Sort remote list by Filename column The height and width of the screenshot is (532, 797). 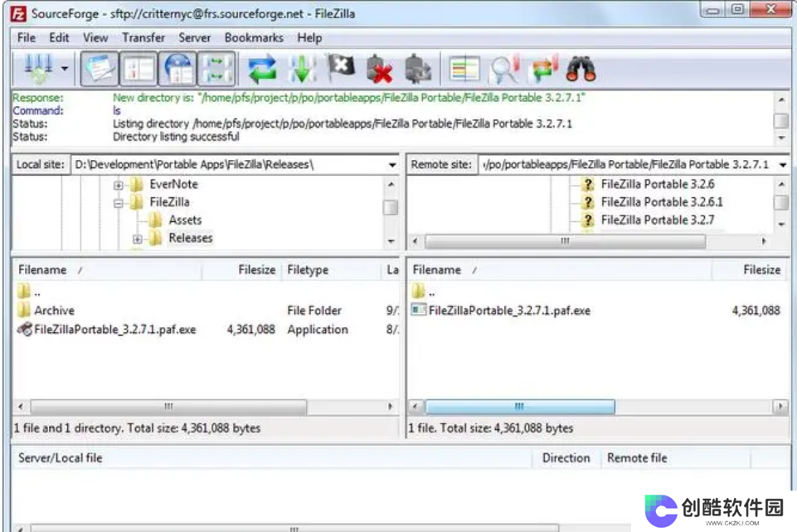[x=559, y=269]
